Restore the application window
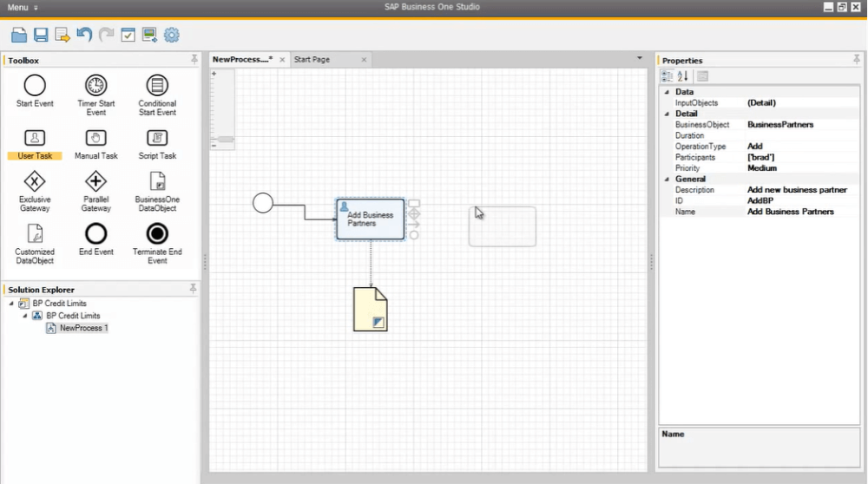 click(x=842, y=7)
